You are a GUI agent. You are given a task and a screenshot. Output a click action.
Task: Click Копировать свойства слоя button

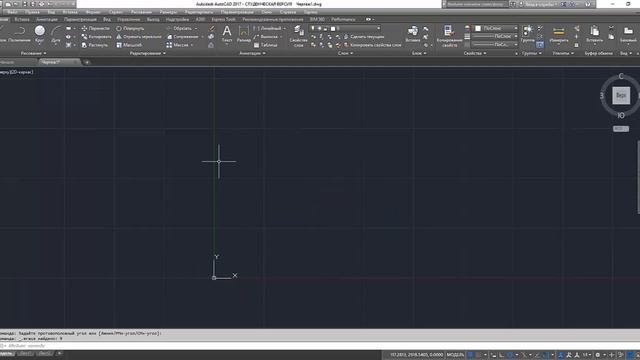click(x=373, y=45)
